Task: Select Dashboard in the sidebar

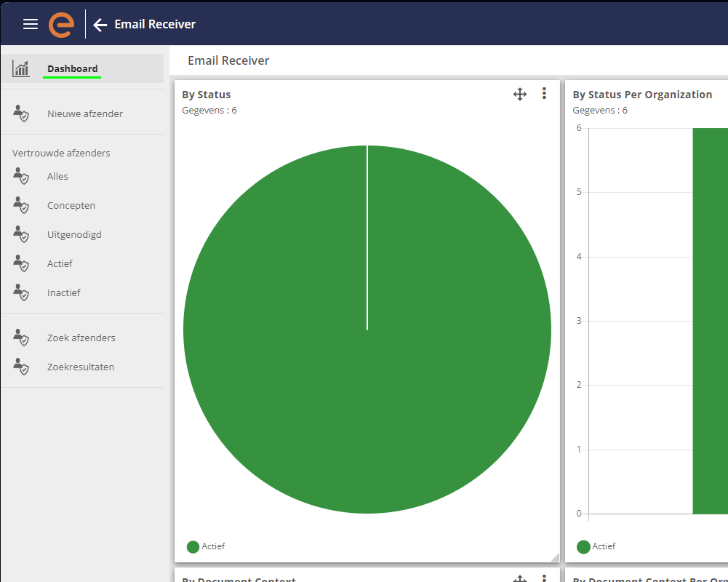Action: 72,69
